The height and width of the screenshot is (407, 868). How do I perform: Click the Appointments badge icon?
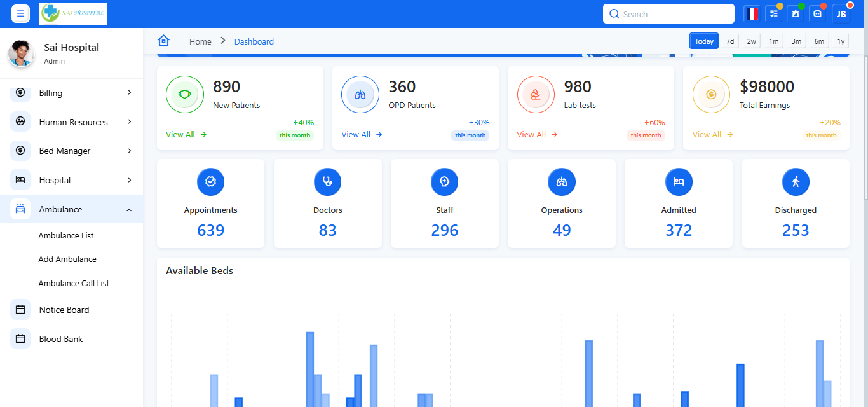click(210, 182)
